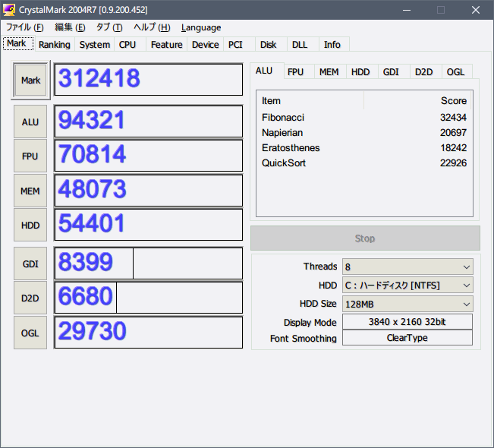
Task: Open the 編集 (E) menu
Action: (70, 27)
